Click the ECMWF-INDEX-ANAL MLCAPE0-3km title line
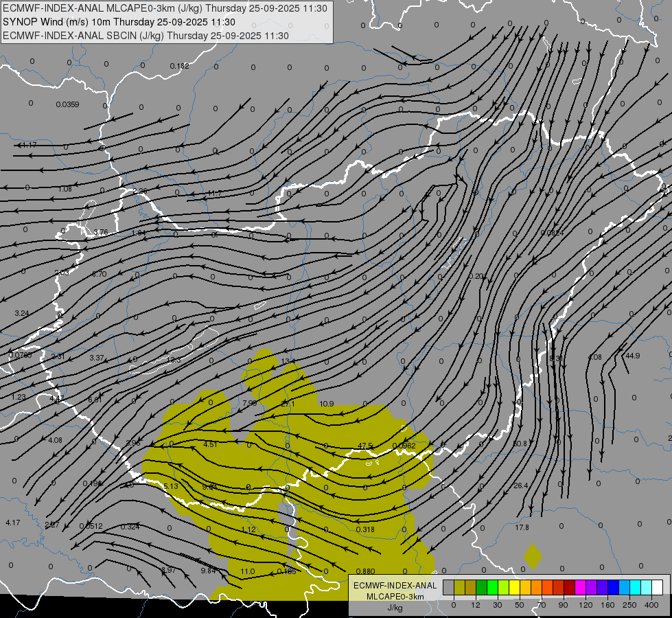The width and height of the screenshot is (672, 618). 165,8
